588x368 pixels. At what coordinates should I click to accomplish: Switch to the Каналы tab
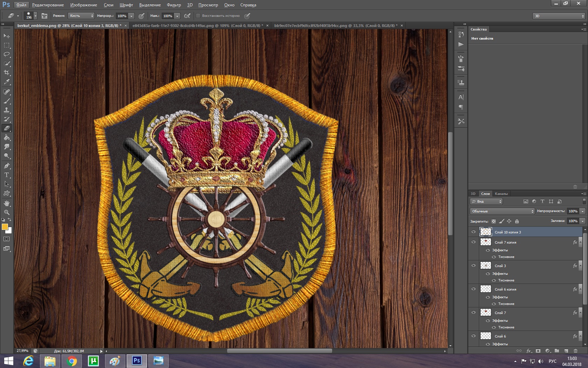(501, 193)
